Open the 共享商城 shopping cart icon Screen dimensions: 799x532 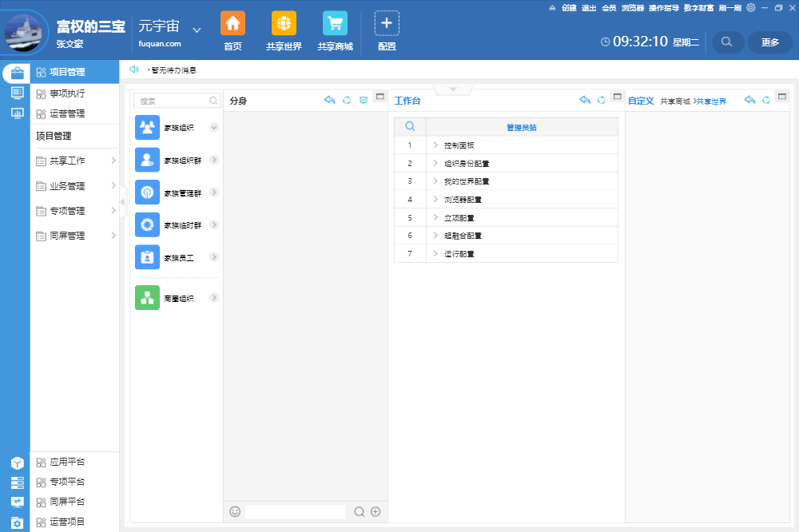click(335, 23)
